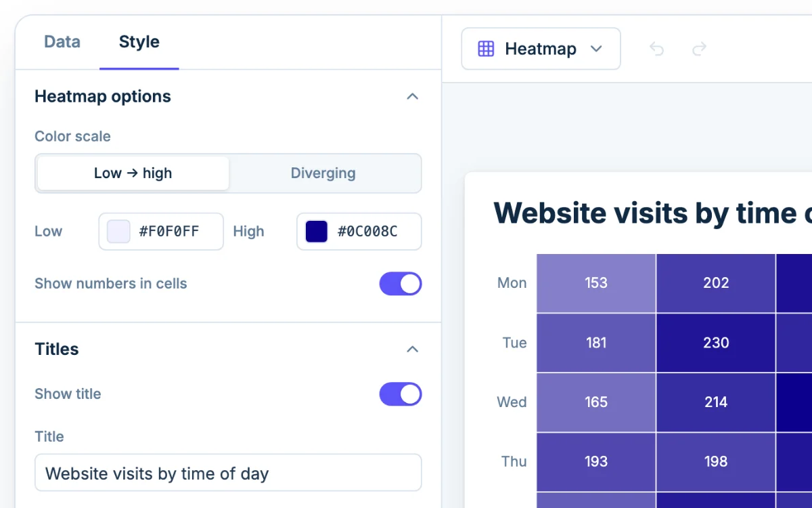Screen dimensions: 812x508
Task: Click the chart title heading text
Action: point(652,213)
